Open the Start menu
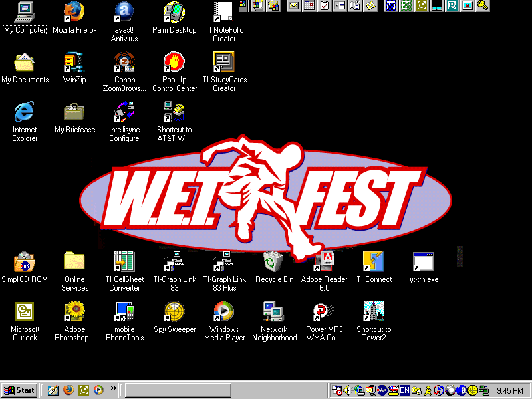This screenshot has width=532, height=399. coord(19,390)
